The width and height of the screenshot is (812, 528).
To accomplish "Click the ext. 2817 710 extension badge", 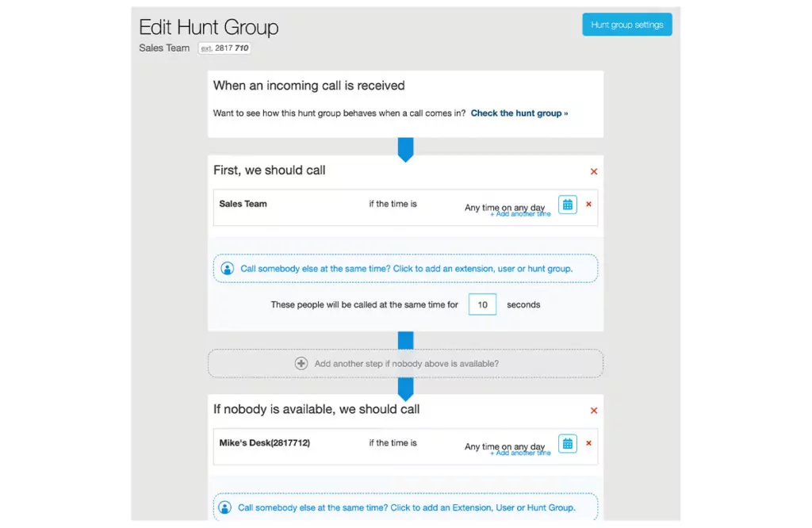I will click(x=224, y=48).
